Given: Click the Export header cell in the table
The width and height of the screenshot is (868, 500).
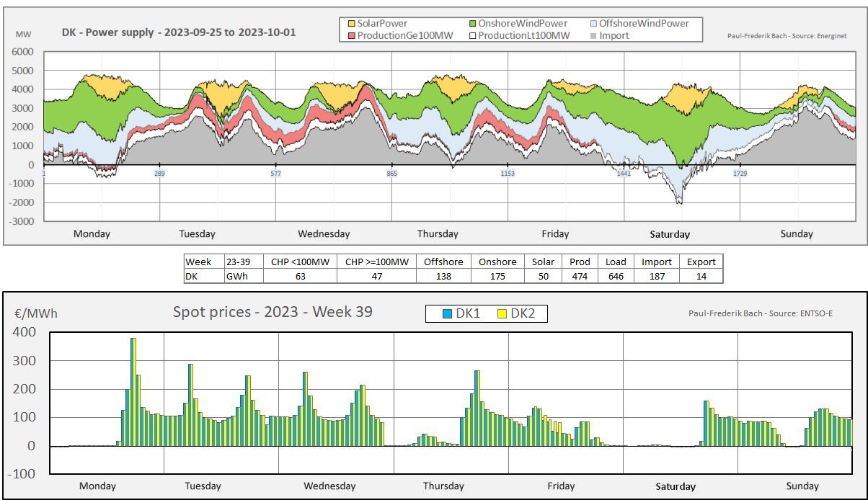Looking at the screenshot, I should (701, 262).
